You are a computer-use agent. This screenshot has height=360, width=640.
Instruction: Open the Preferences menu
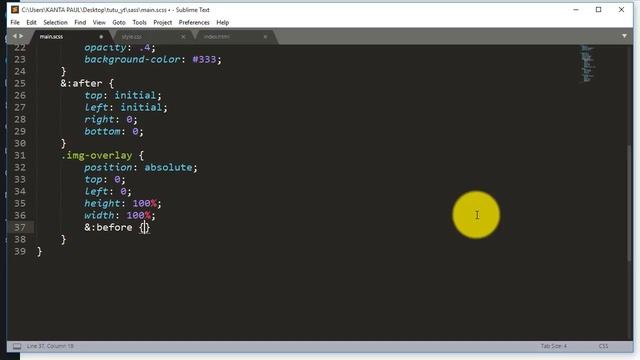(x=194, y=22)
